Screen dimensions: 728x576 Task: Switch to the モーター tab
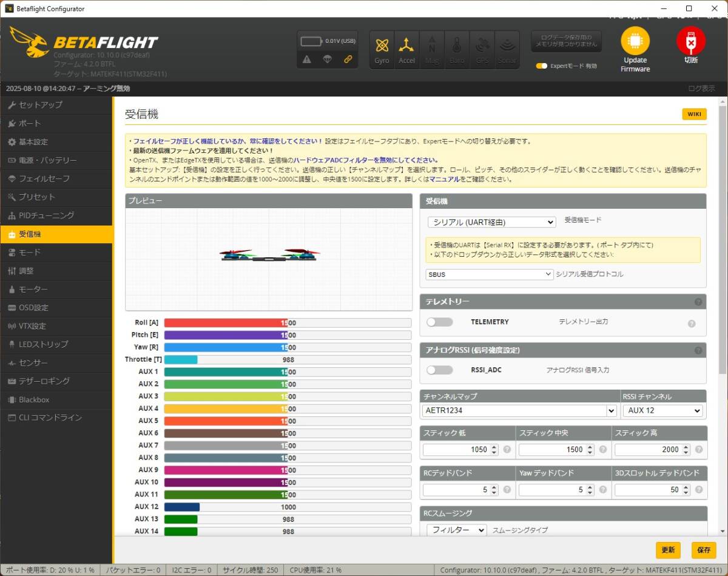[x=56, y=289]
